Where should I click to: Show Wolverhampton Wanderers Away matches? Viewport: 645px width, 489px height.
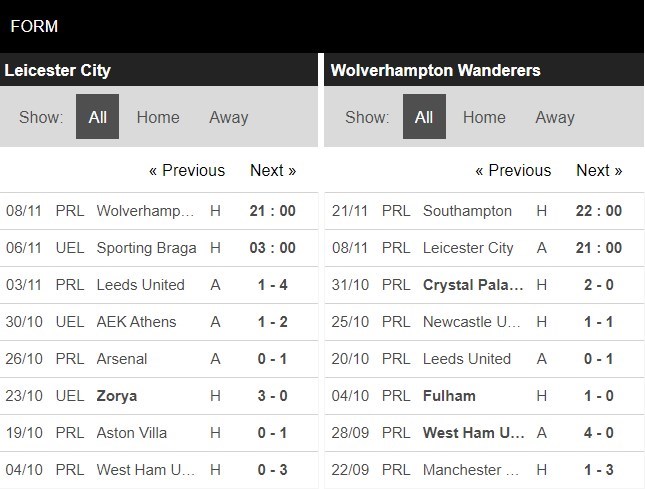click(554, 117)
